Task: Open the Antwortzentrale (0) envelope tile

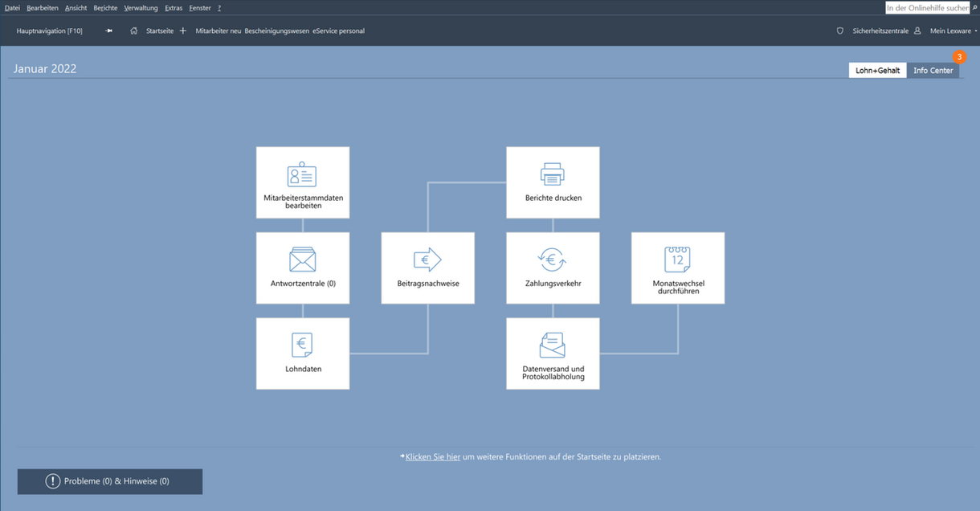Action: coord(303,268)
